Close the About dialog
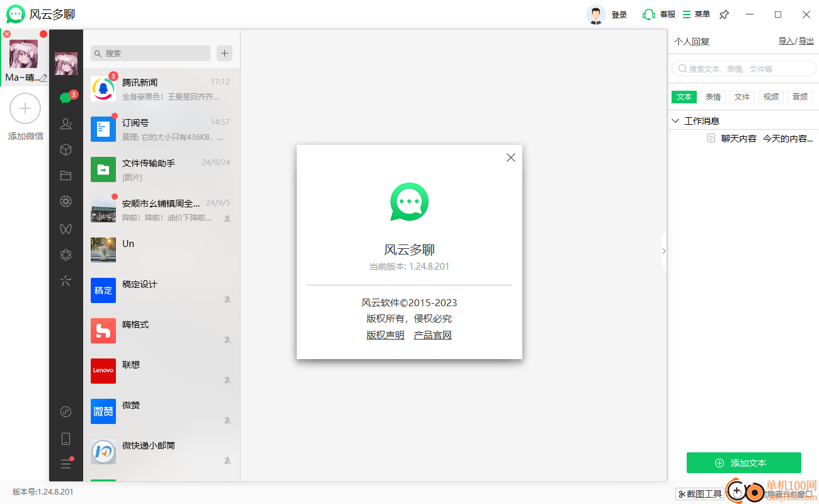Image resolution: width=819 pixels, height=504 pixels. pyautogui.click(x=511, y=157)
